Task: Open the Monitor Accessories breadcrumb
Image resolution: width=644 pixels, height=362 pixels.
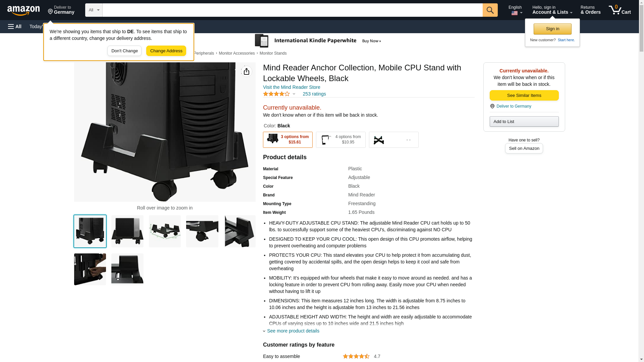Action: tap(237, 53)
